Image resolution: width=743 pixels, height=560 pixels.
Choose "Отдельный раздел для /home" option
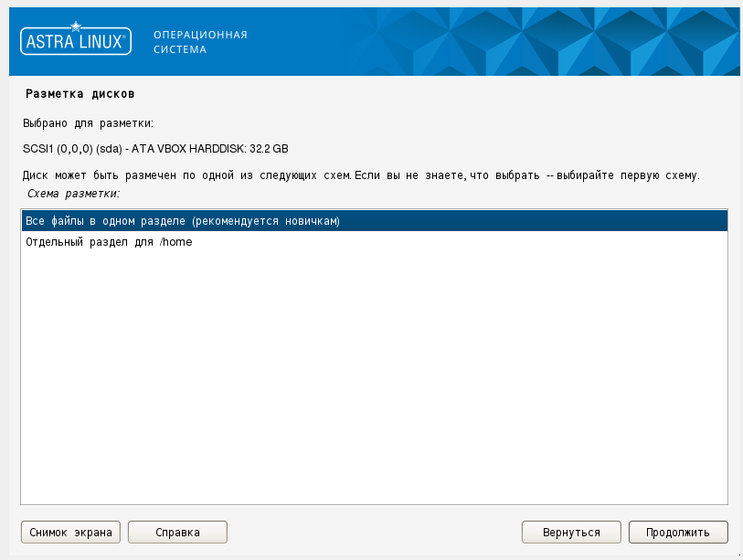[375, 241]
